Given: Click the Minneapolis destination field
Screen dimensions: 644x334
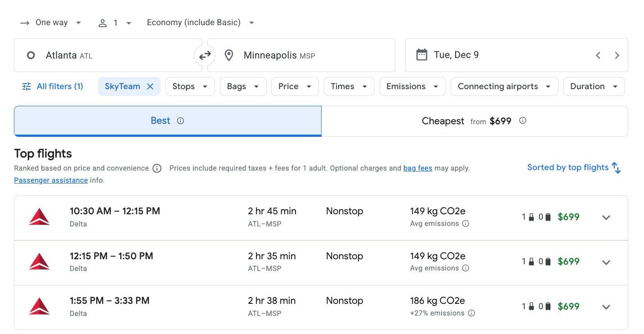Looking at the screenshot, I should tap(300, 55).
